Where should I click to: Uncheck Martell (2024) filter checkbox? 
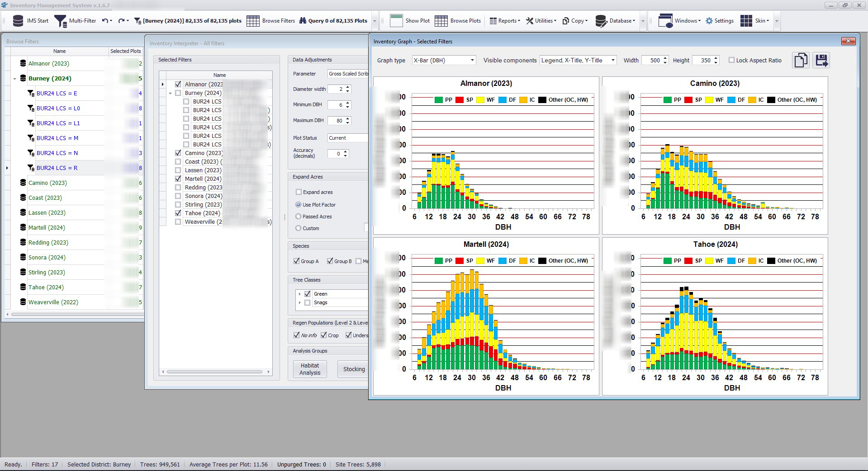[x=178, y=179]
